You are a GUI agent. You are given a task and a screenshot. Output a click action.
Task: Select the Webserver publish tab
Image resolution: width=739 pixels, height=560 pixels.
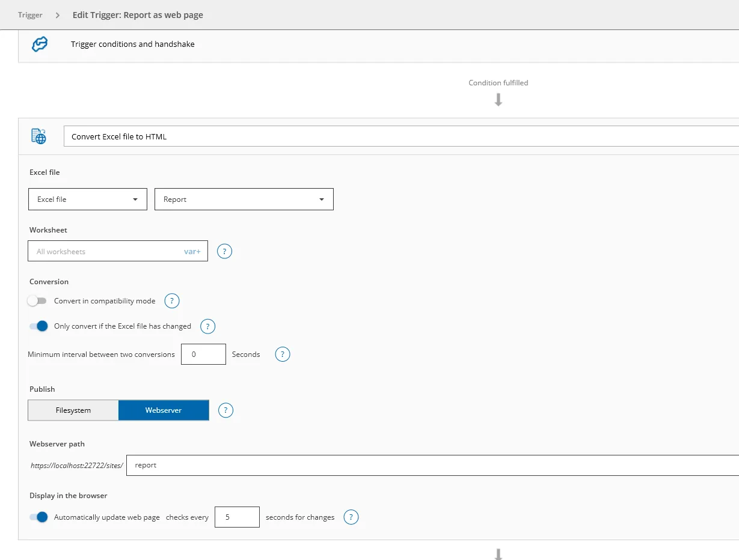(x=164, y=410)
